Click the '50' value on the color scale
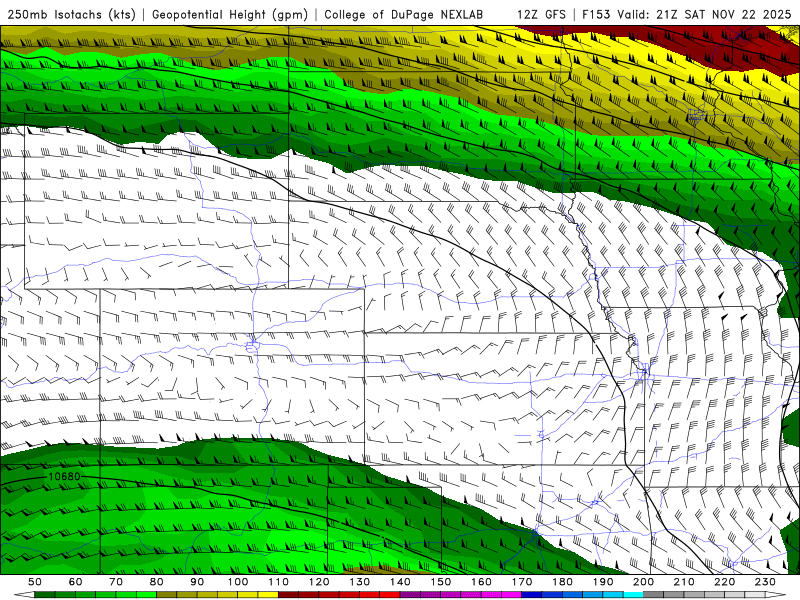The image size is (800, 600). (35, 582)
